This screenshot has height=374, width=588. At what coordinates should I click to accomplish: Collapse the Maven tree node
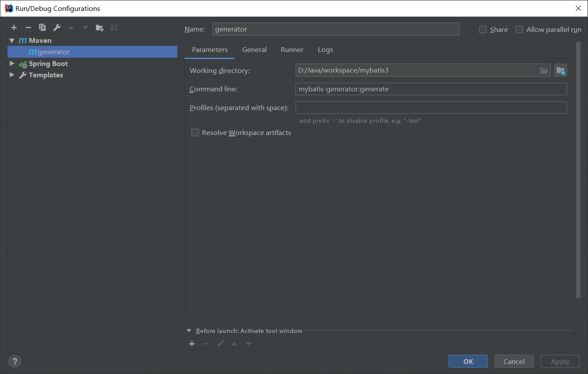12,40
